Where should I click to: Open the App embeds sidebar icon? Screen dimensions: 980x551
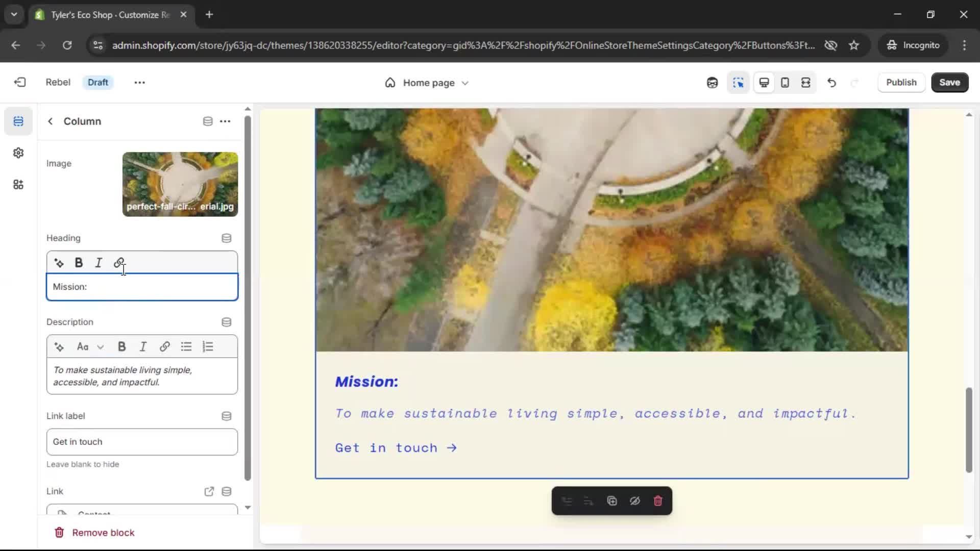click(x=18, y=185)
